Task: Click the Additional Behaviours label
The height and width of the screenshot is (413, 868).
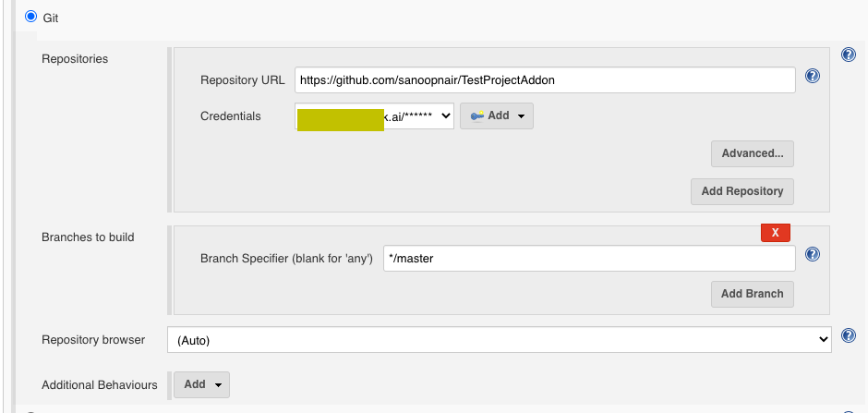Action: [100, 385]
